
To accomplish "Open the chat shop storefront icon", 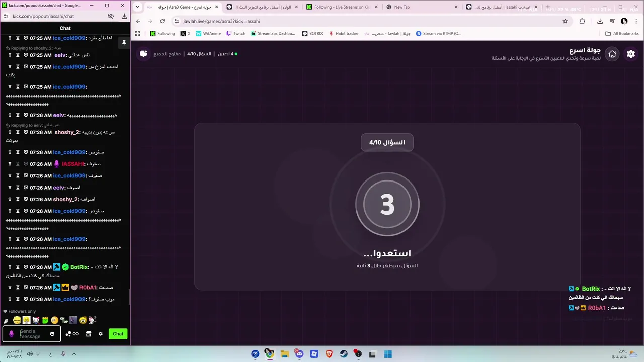I will (89, 334).
